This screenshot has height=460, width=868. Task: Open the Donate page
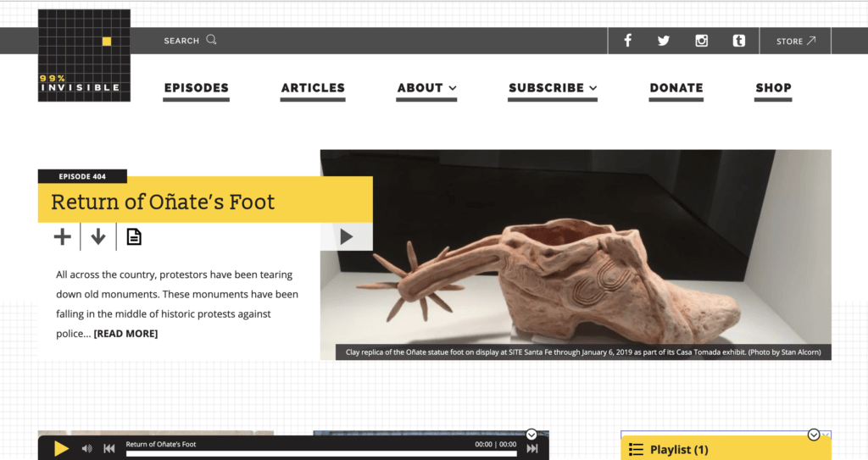click(x=676, y=88)
